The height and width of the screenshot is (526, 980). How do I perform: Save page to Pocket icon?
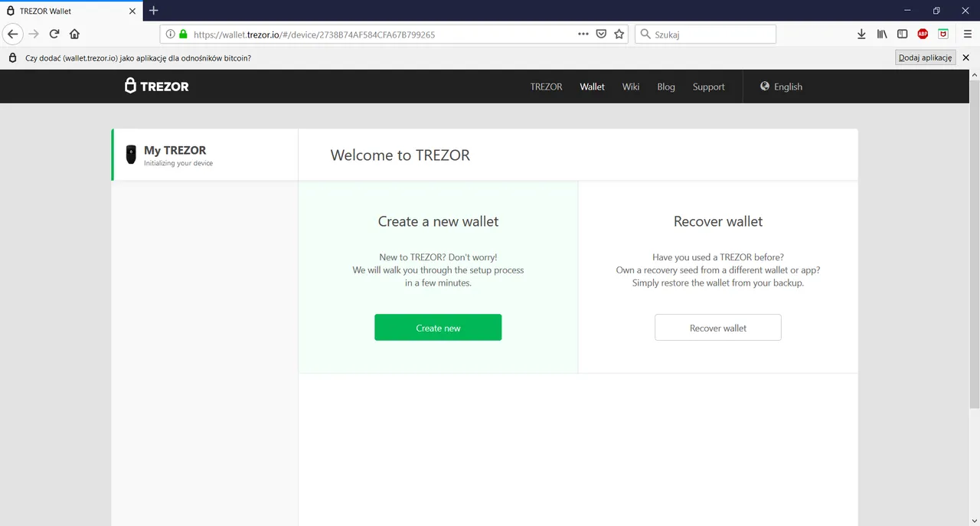pyautogui.click(x=602, y=34)
